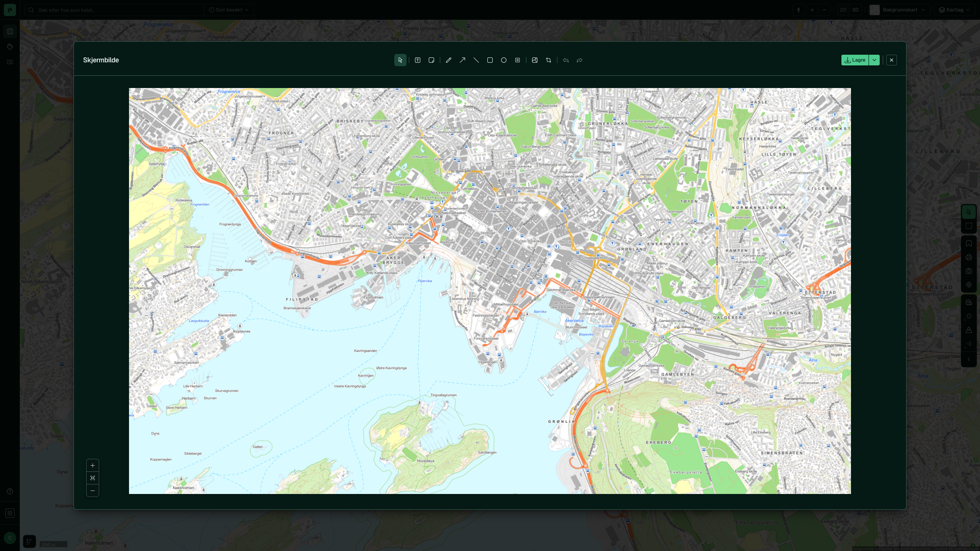Activate the rectangle shape tool
Viewport: 980px width, 551px height.
pyautogui.click(x=490, y=60)
